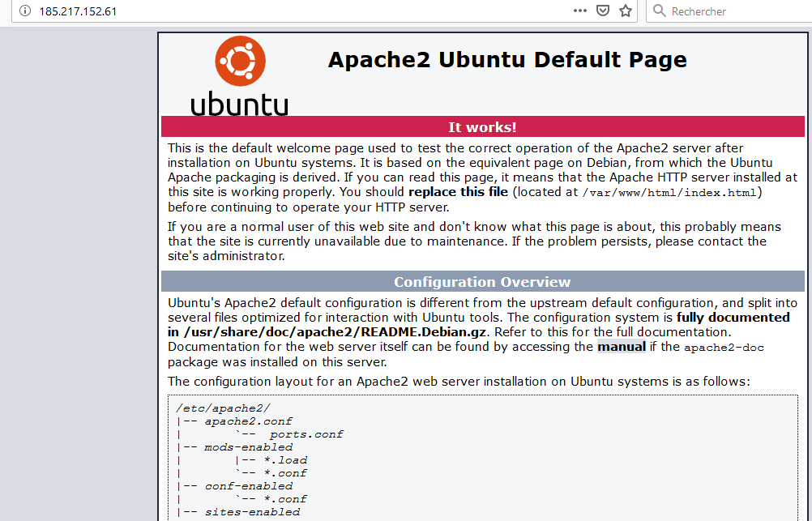Screen dimensions: 812x521
Task: Click the ports.conf entry in tree
Action: tap(306, 434)
